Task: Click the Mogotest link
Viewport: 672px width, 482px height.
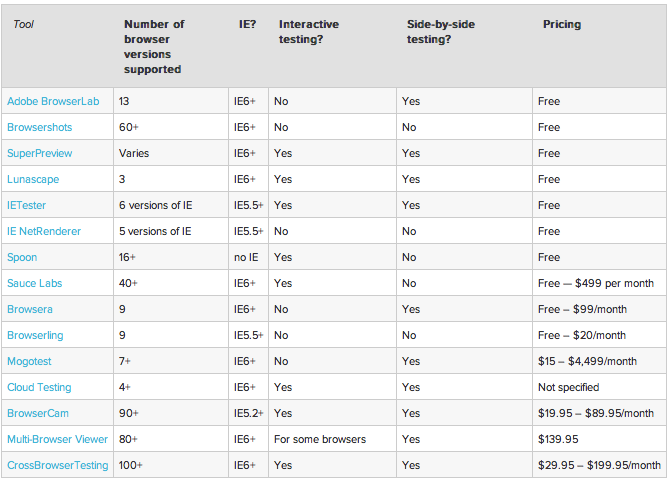Action: click(31, 361)
